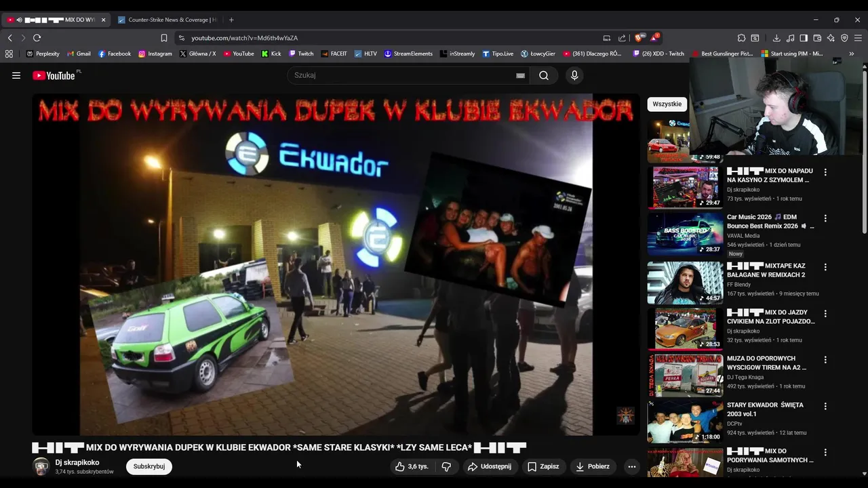868x488 pixels.
Task: Select the Wszystkie filter chip
Action: (x=667, y=104)
